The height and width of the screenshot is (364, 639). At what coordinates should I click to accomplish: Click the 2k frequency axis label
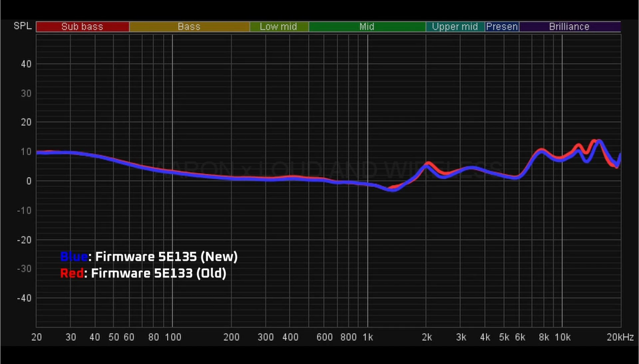(x=427, y=337)
